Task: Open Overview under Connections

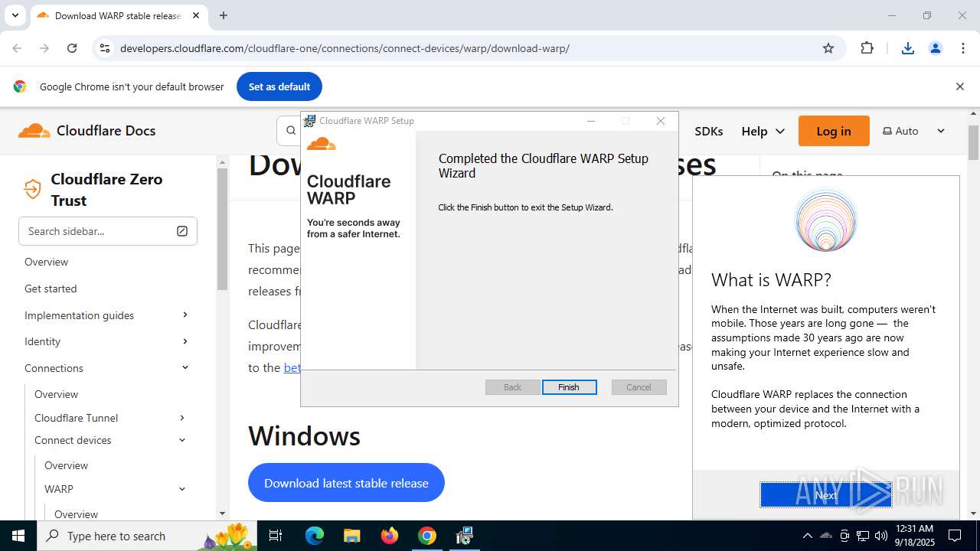Action: [56, 394]
